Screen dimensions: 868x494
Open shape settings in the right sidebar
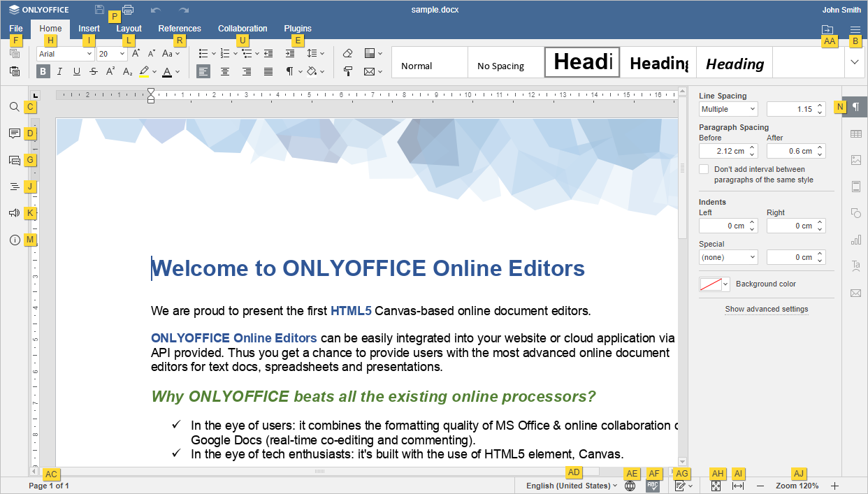tap(855, 213)
